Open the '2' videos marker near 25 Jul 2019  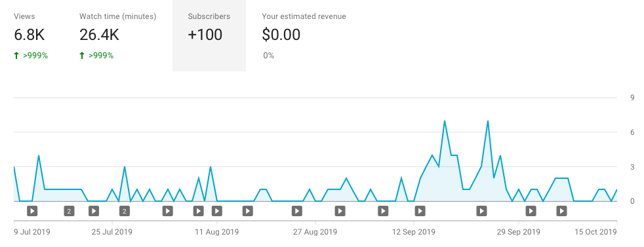coord(125,212)
